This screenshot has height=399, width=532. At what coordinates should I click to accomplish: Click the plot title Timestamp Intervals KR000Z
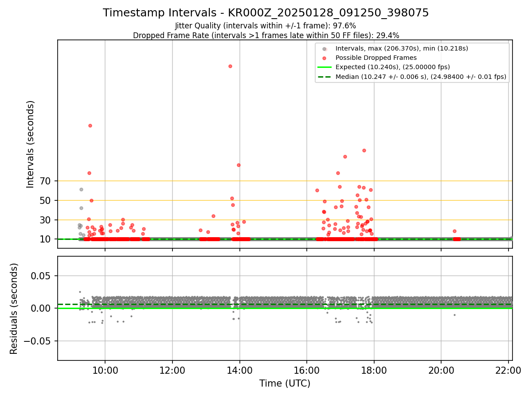click(266, 13)
